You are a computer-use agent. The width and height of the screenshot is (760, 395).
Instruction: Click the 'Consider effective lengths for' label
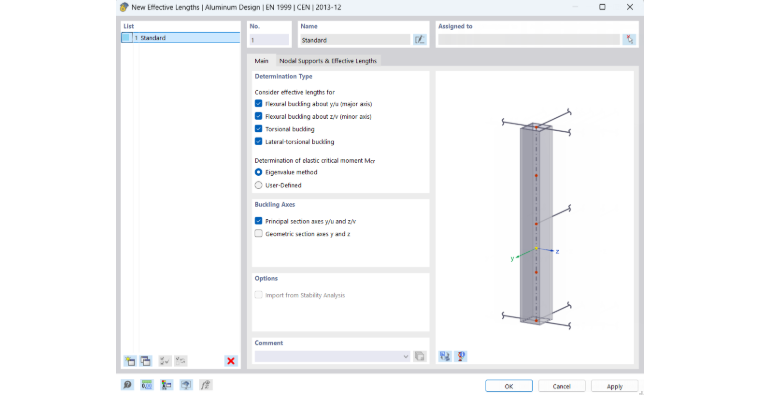295,92
